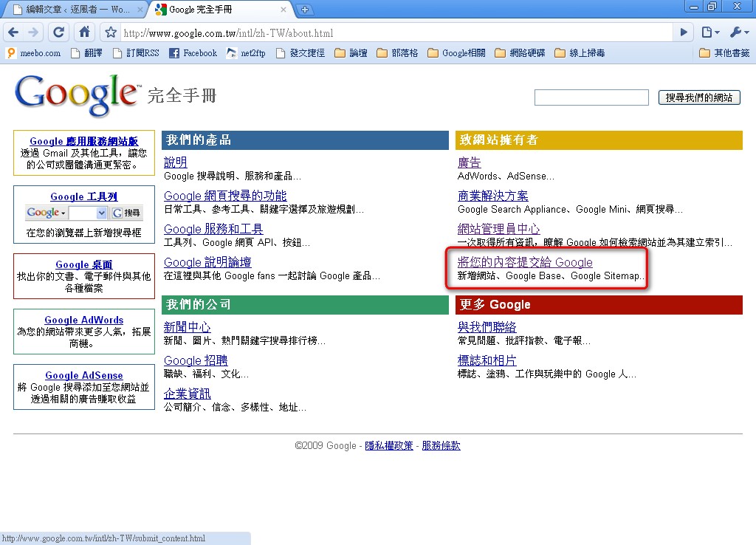Click the browser Back arrow

coord(13,32)
